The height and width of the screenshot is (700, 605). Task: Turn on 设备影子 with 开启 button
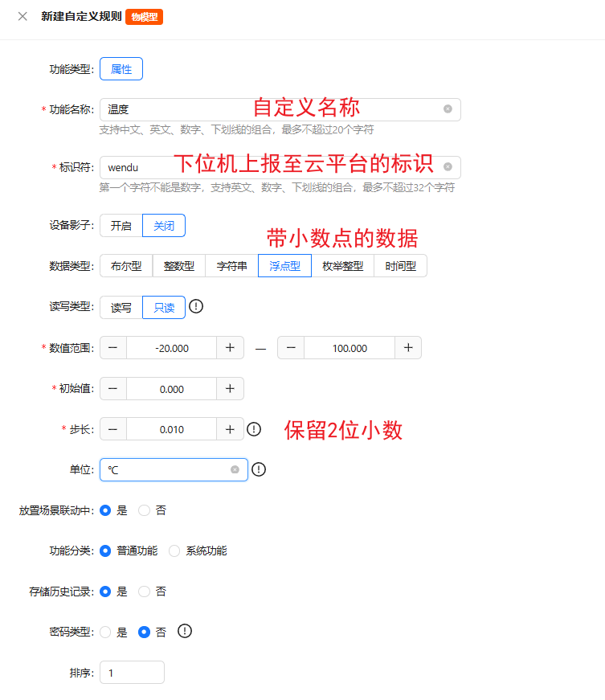coord(121,226)
